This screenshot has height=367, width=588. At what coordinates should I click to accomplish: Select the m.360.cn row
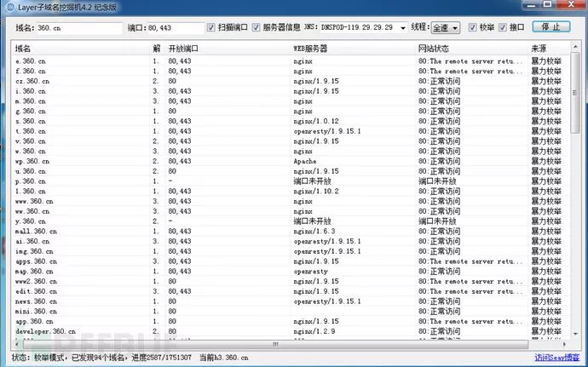tap(291, 101)
